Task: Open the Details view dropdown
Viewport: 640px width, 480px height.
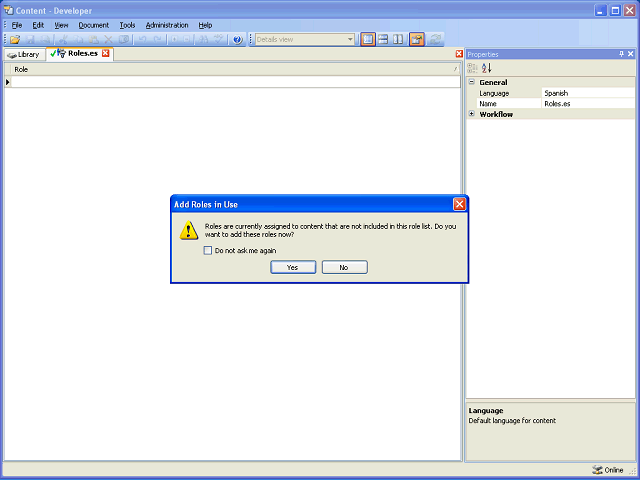Action: pos(350,40)
